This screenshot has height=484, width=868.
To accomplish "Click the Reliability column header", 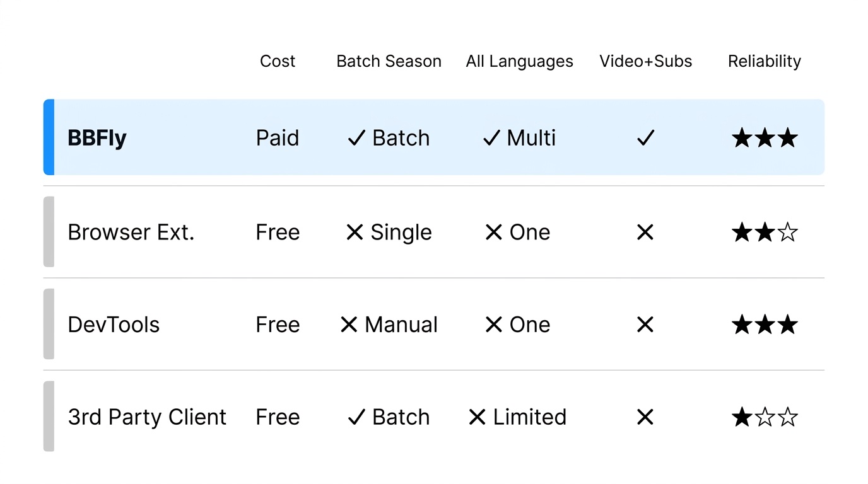I will 765,62.
